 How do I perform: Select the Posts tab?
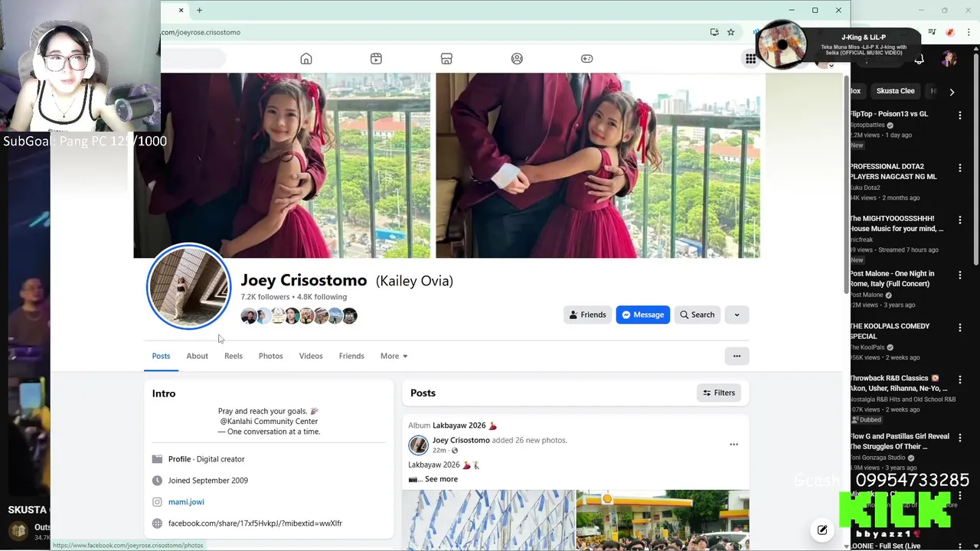(x=161, y=356)
